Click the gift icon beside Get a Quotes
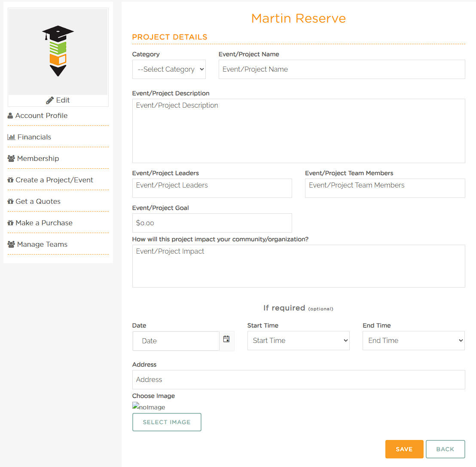Screen dimensions: 476x467 pyautogui.click(x=11, y=201)
